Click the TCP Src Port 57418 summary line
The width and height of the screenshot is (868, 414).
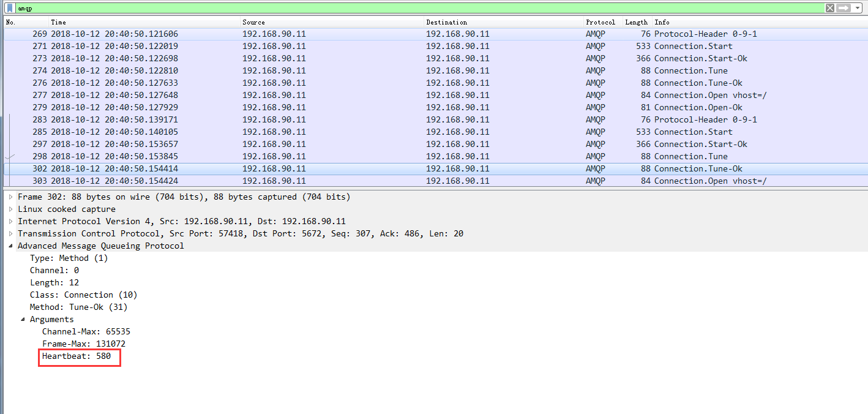coord(241,233)
